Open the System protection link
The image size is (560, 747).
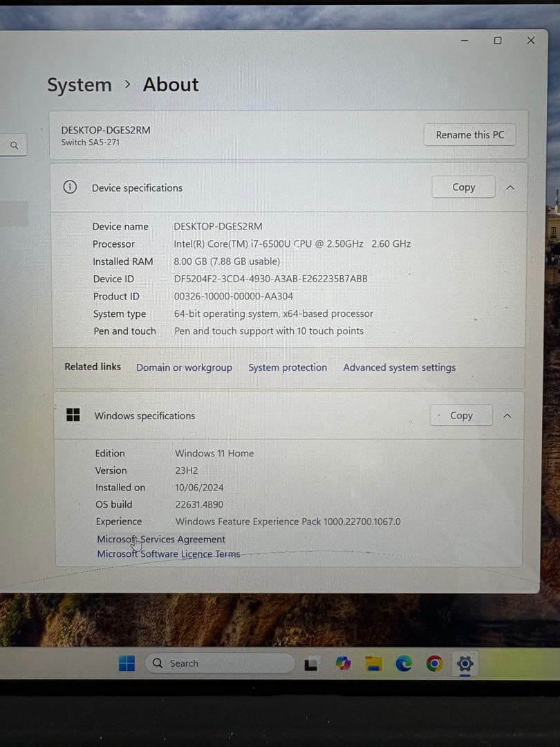[x=288, y=367]
